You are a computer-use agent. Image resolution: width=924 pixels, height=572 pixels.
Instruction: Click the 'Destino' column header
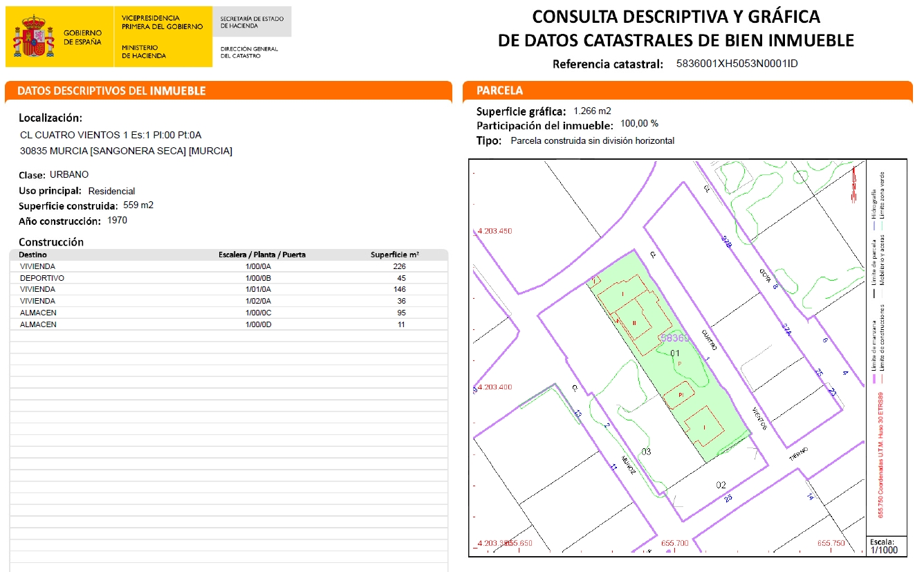click(x=33, y=255)
